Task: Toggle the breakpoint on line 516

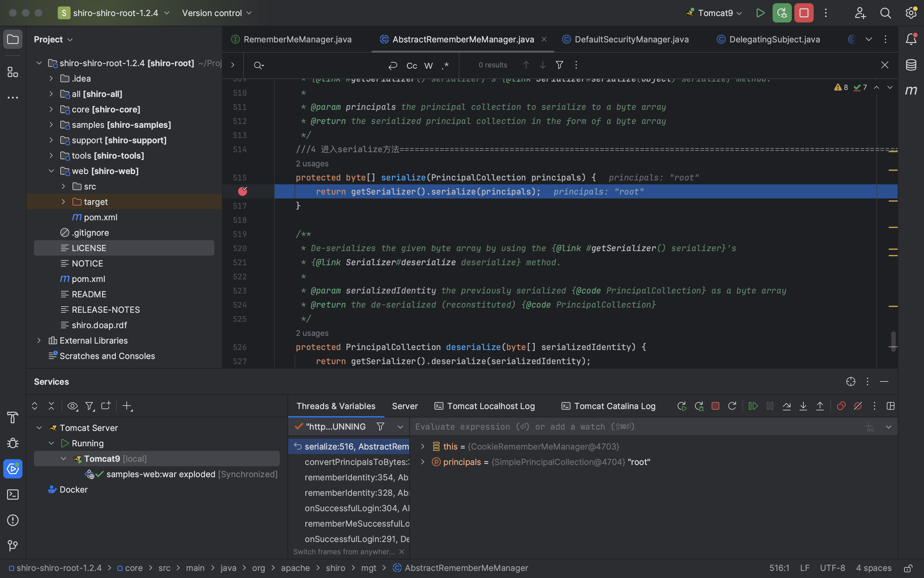Action: (243, 191)
